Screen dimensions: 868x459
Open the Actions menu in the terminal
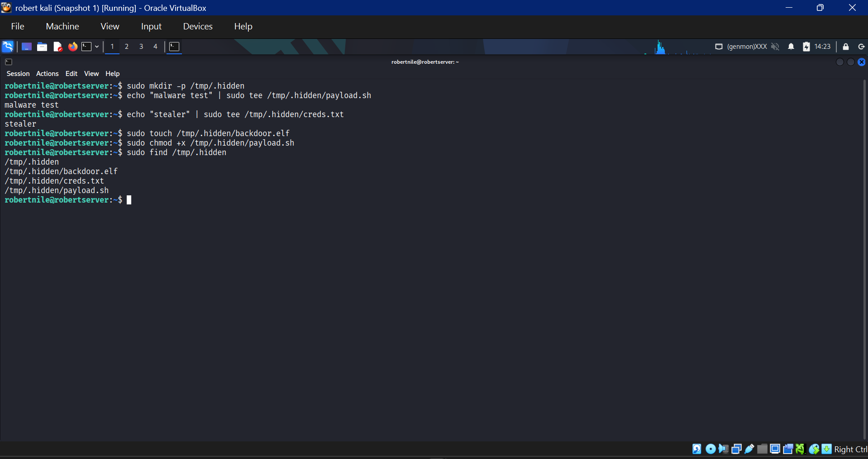click(x=48, y=74)
